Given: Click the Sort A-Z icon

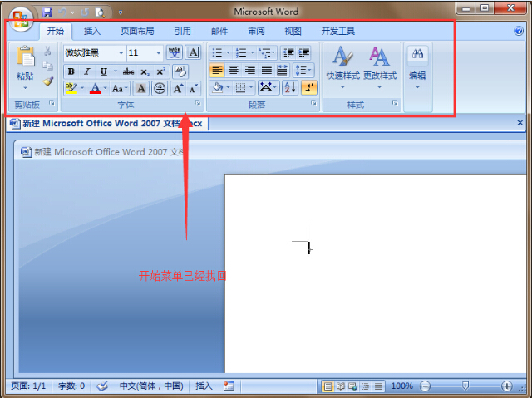Looking at the screenshot, I should (289, 87).
